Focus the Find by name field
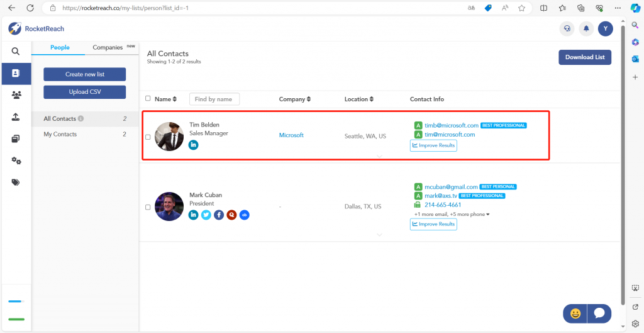644x333 pixels. (x=214, y=99)
